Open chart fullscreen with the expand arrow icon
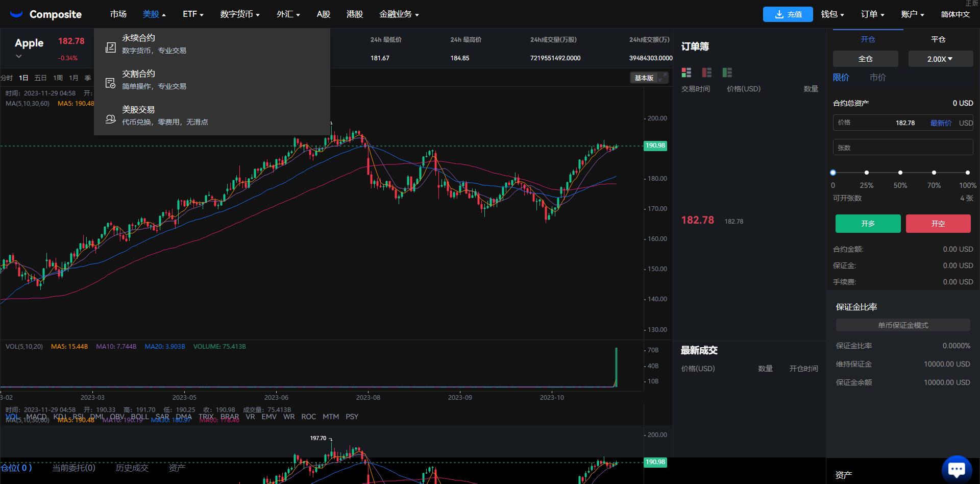Image resolution: width=980 pixels, height=484 pixels. click(663, 78)
